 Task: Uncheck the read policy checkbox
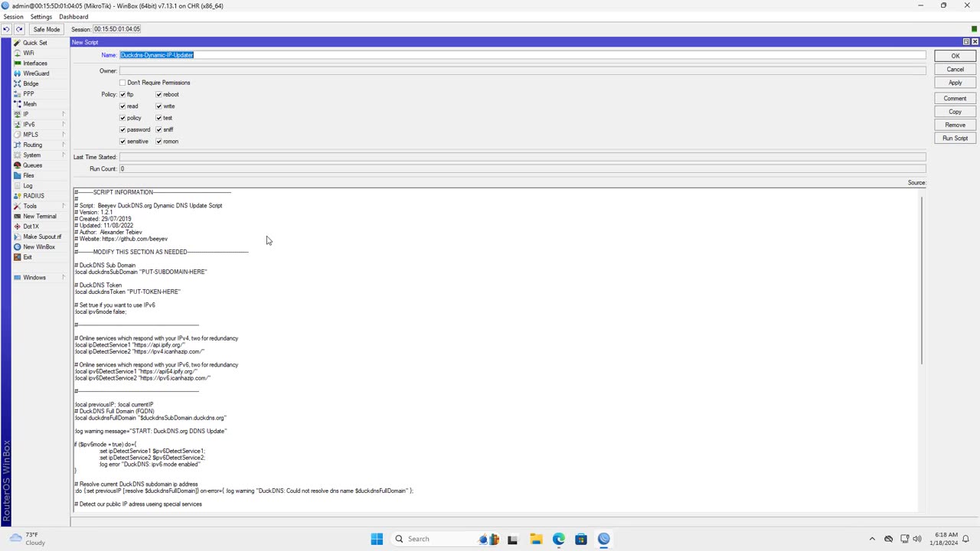click(122, 106)
